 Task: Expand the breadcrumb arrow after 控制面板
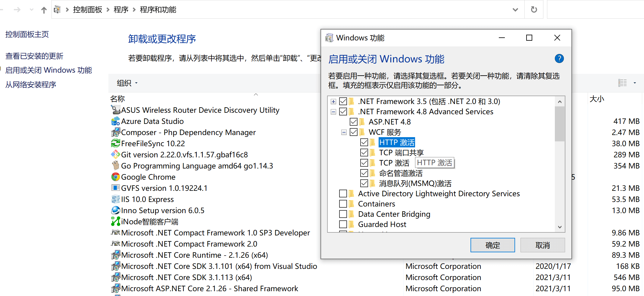pos(108,10)
